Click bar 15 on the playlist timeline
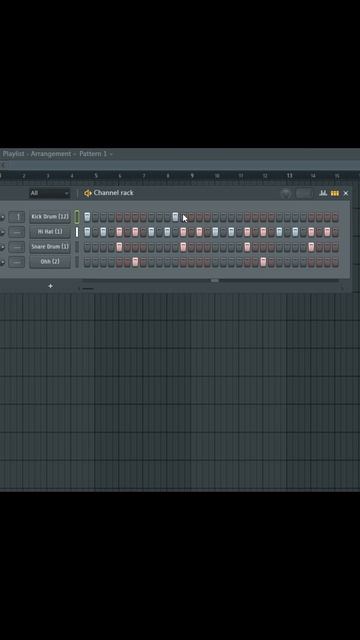Viewport: 360px width, 640px height. point(337,176)
